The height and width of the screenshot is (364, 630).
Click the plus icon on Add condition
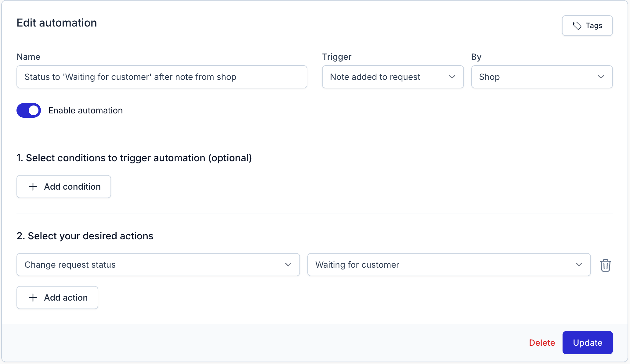click(33, 187)
